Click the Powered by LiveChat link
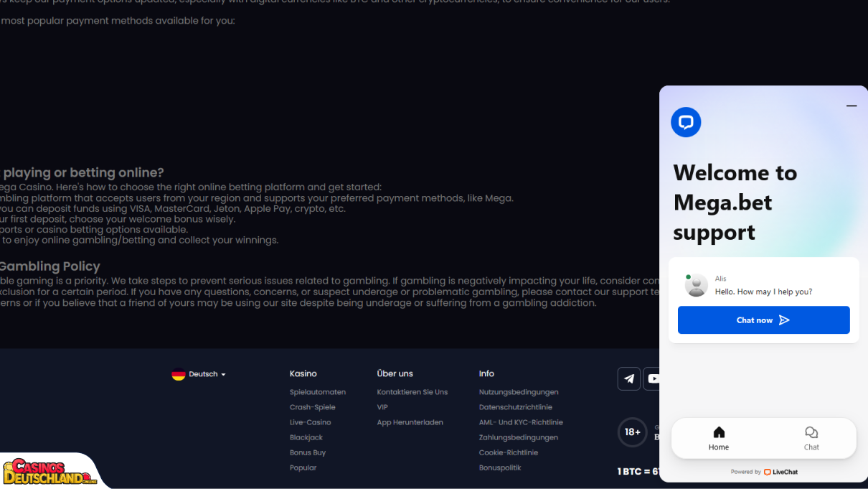Image resolution: width=868 pixels, height=489 pixels. click(x=764, y=472)
